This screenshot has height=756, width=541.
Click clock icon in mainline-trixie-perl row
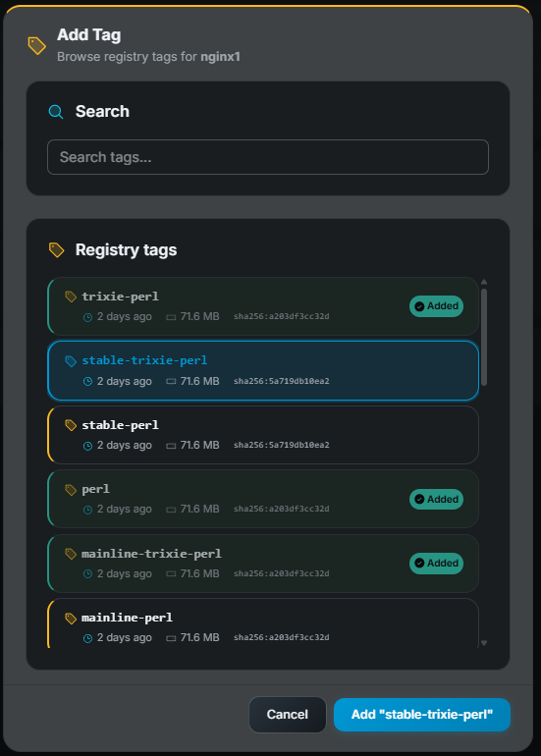coord(87,573)
